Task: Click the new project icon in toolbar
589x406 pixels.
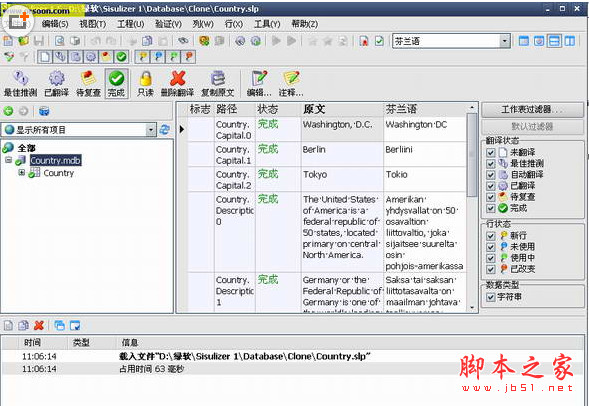Action: (9, 41)
